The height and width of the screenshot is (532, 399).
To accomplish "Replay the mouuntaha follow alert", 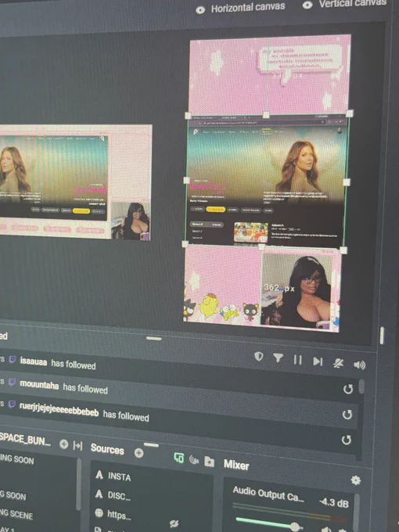I will point(347,415).
